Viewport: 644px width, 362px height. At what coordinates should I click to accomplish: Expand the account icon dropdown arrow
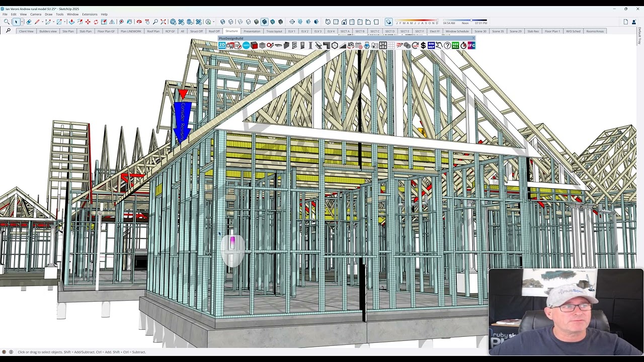214,22
